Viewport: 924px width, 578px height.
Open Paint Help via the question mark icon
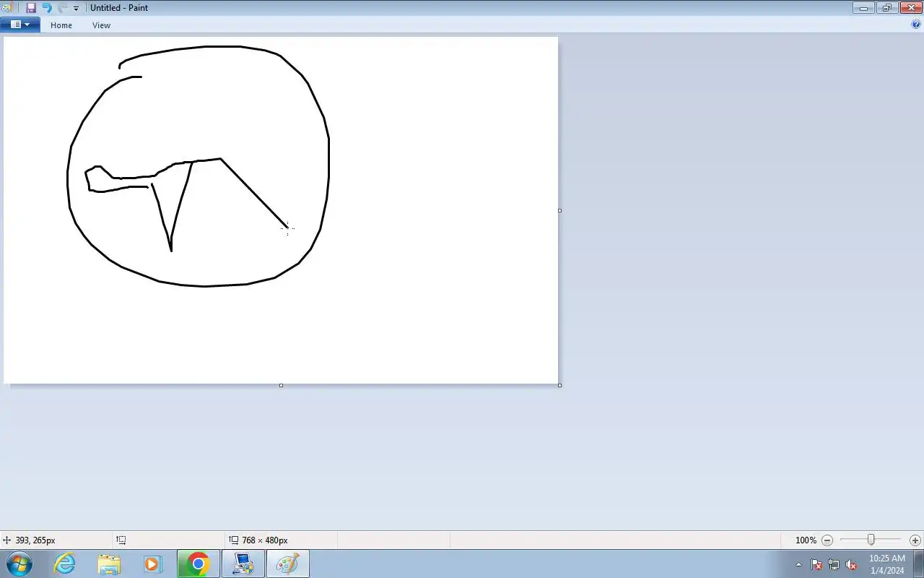[x=917, y=25]
